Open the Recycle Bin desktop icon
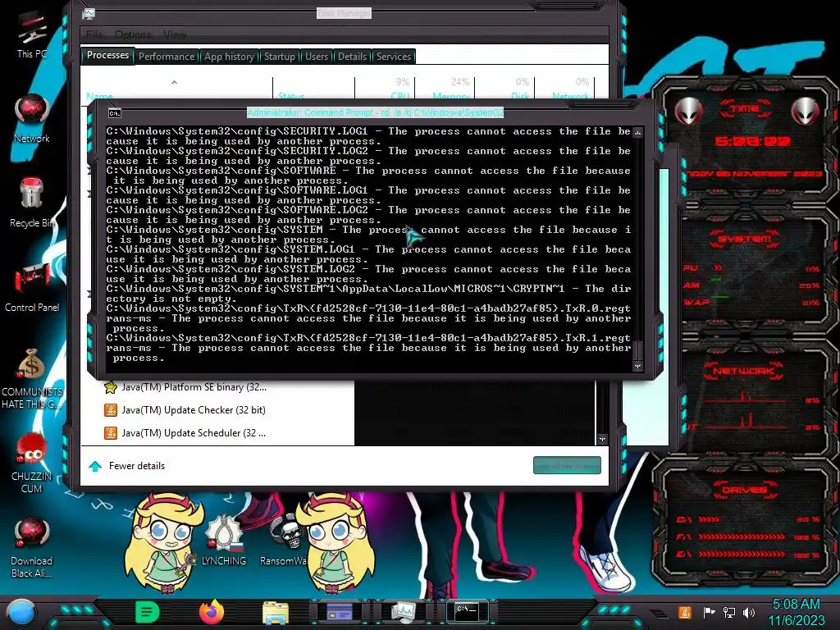 [32, 203]
